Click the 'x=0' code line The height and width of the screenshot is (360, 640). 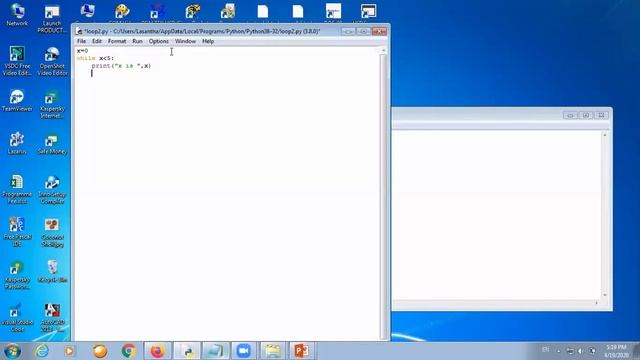pos(82,51)
